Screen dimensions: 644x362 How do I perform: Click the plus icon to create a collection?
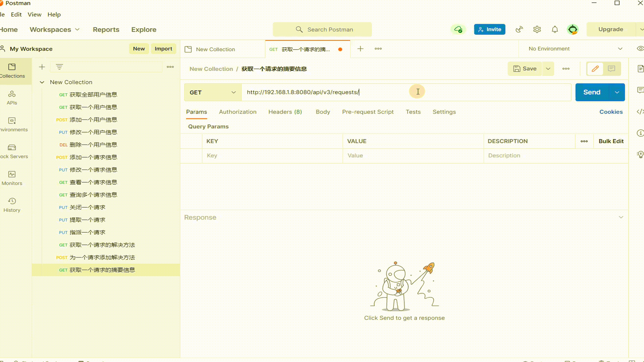[x=42, y=67]
